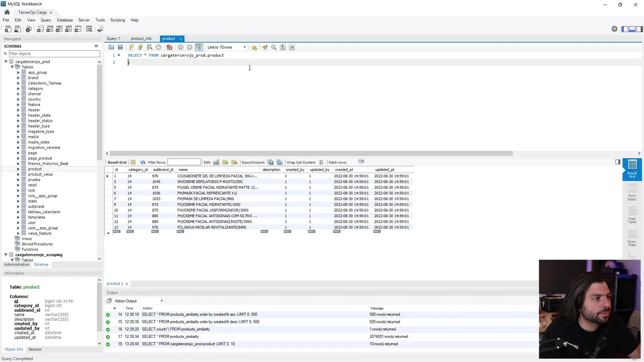Expand the category table node

(x=19, y=88)
